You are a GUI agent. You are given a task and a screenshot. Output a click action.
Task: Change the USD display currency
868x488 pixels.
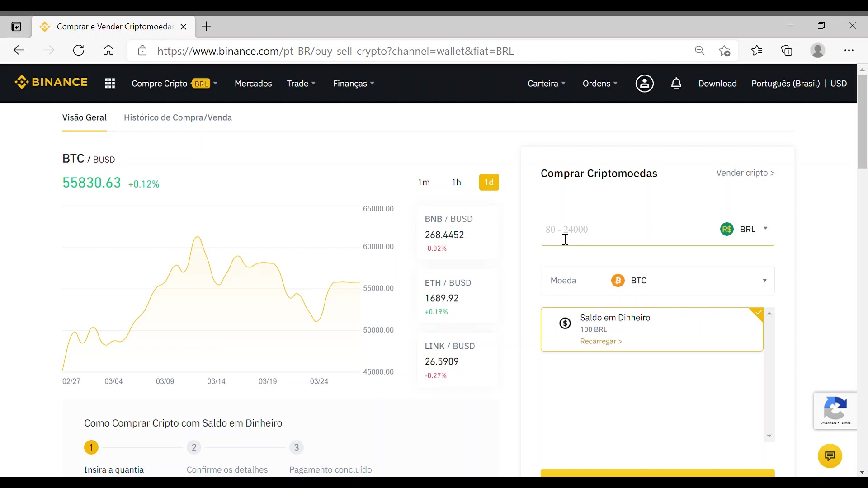[839, 84]
